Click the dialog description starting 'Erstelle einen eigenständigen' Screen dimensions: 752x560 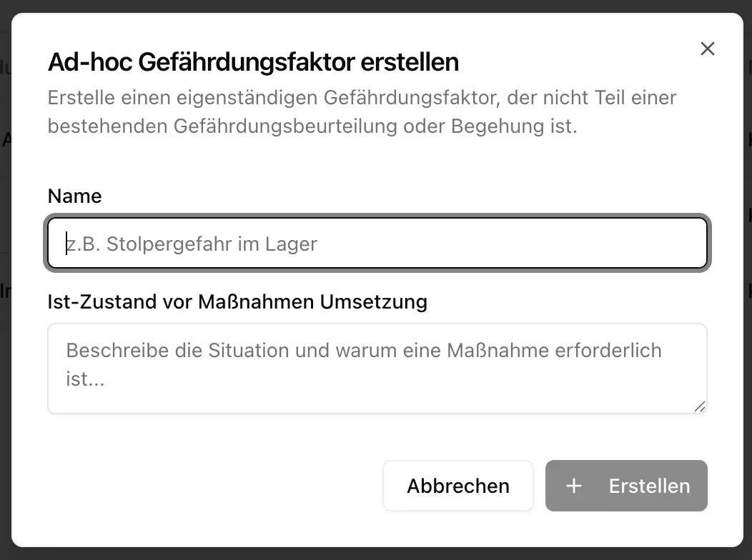tap(362, 97)
